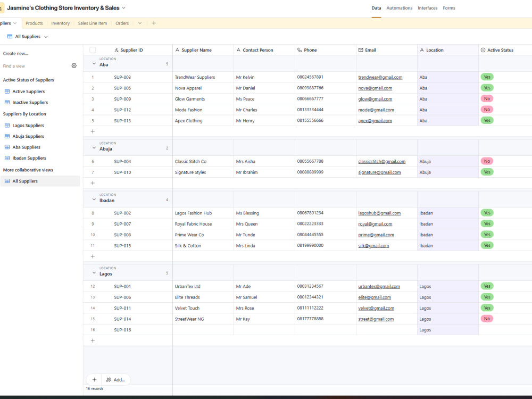The image size is (532, 399).
Task: Click No status pill for SUP-009
Action: point(487,99)
